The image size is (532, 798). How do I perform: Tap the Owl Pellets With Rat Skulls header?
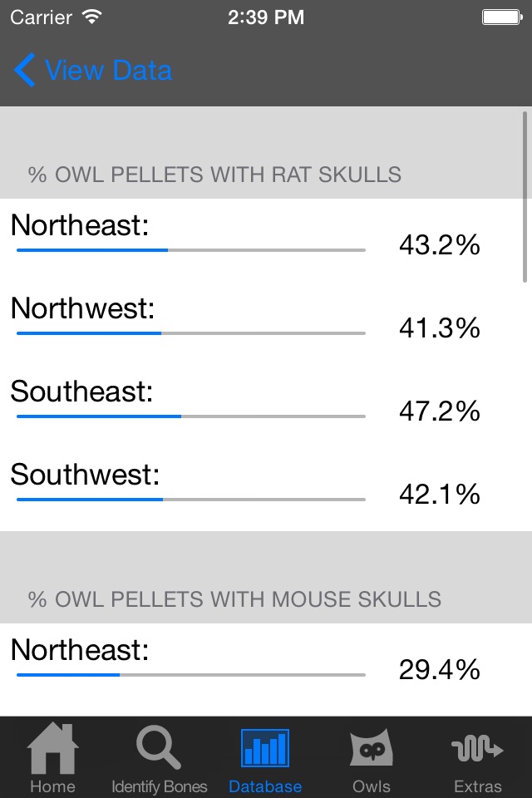(x=214, y=175)
